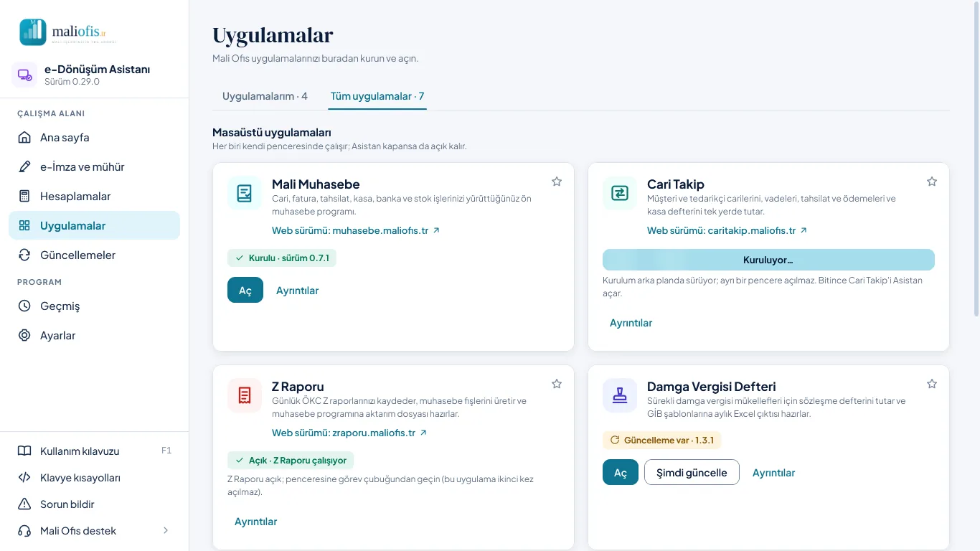Click Şimdi güncelle button
Viewport: 980px width, 551px height.
coord(692,473)
